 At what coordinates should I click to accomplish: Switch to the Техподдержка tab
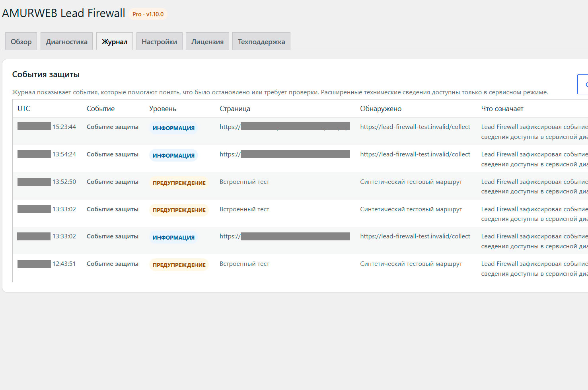pyautogui.click(x=261, y=41)
